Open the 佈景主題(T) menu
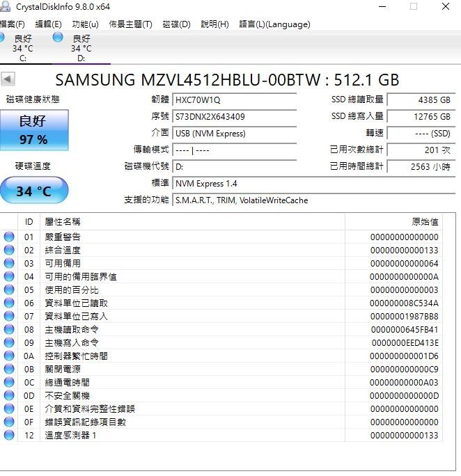The width and height of the screenshot is (461, 476). 130,24
